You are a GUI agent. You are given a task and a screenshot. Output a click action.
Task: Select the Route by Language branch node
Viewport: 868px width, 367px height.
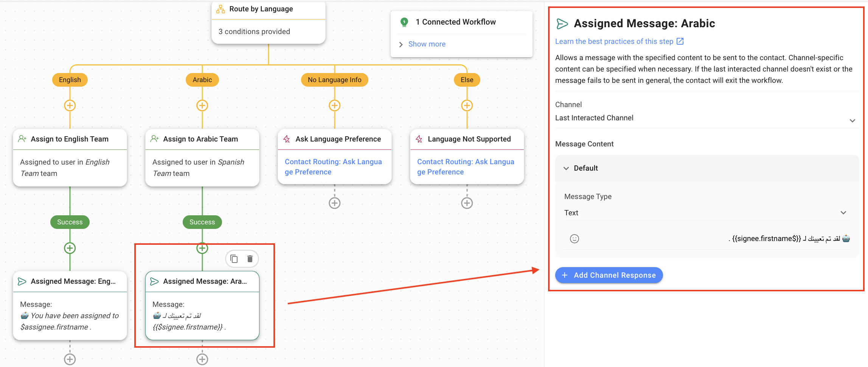click(268, 21)
